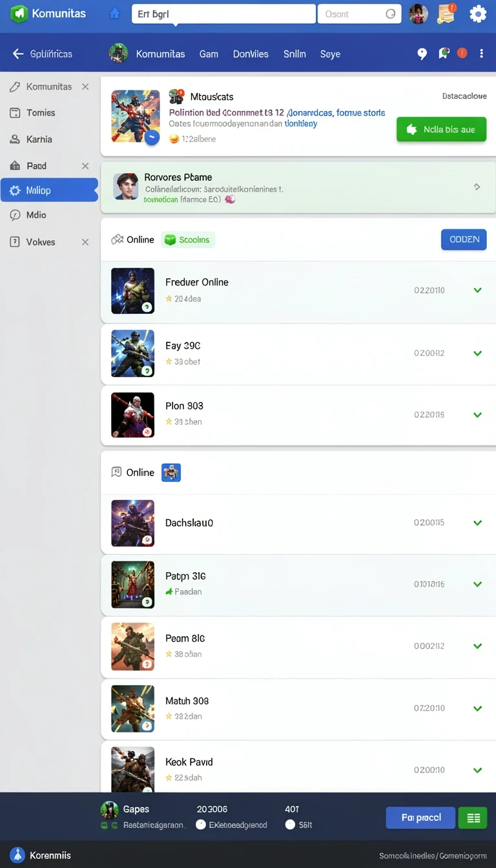Image resolution: width=496 pixels, height=868 pixels.
Task: Open the settings gear in top bar
Action: (x=478, y=14)
